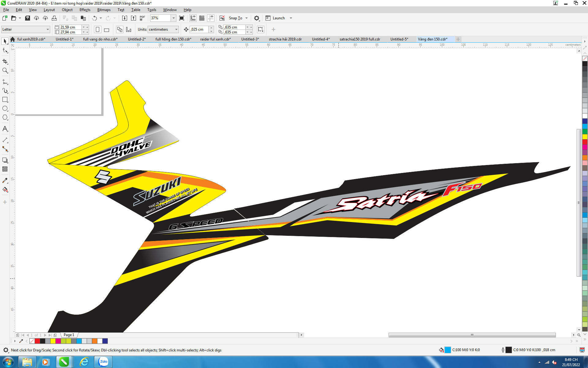The image size is (588, 368).
Task: Switch to satrachia150 2019 full.cdr tab
Action: click(360, 39)
